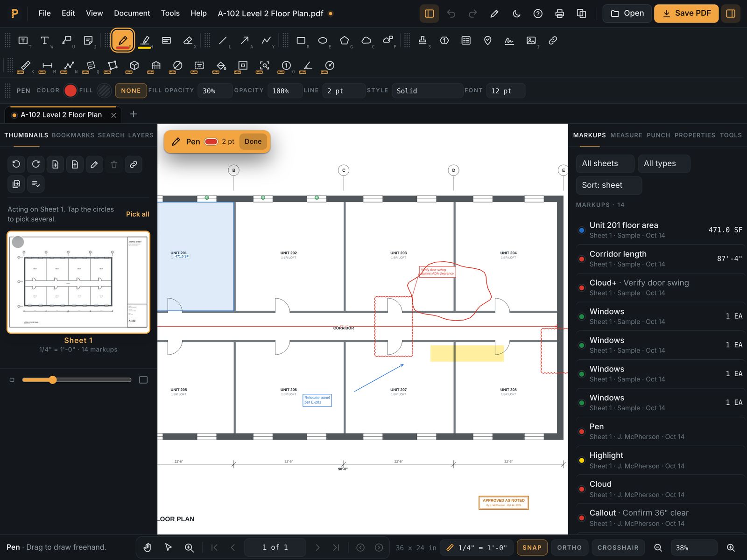Select the highlighter tool

[145, 41]
